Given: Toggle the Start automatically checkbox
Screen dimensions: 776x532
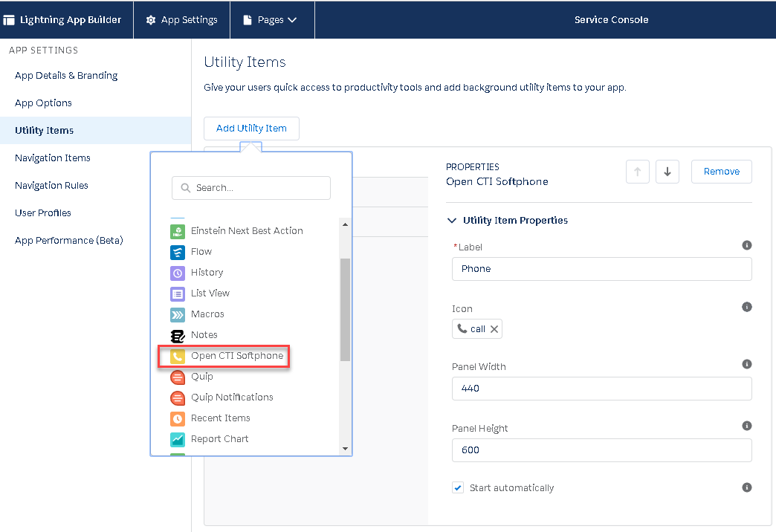Looking at the screenshot, I should pos(458,488).
